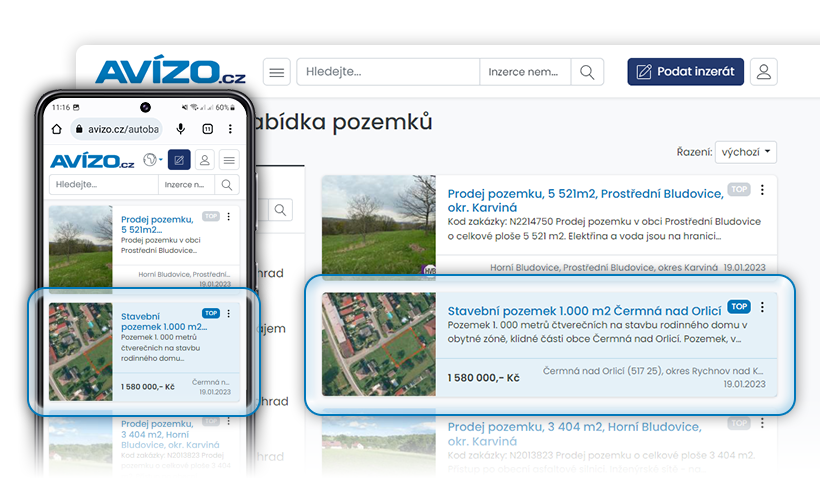Open the user account icon in desktop header

[764, 72]
